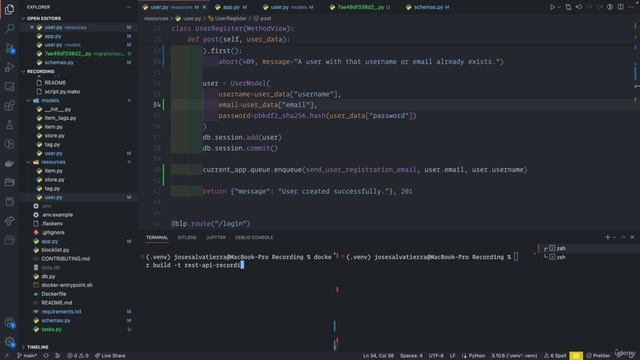Collapse the RECORDING workspace section

point(40,71)
